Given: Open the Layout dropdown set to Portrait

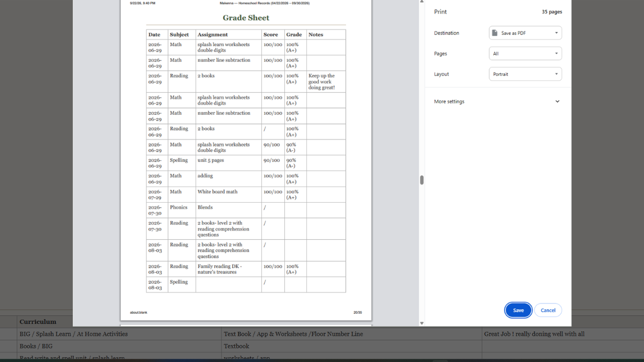Looking at the screenshot, I should 525,74.
